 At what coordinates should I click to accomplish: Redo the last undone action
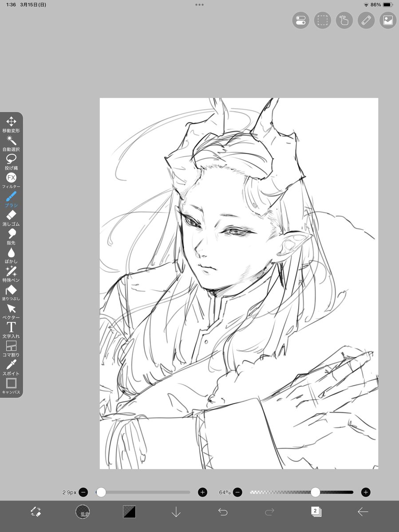(x=269, y=512)
